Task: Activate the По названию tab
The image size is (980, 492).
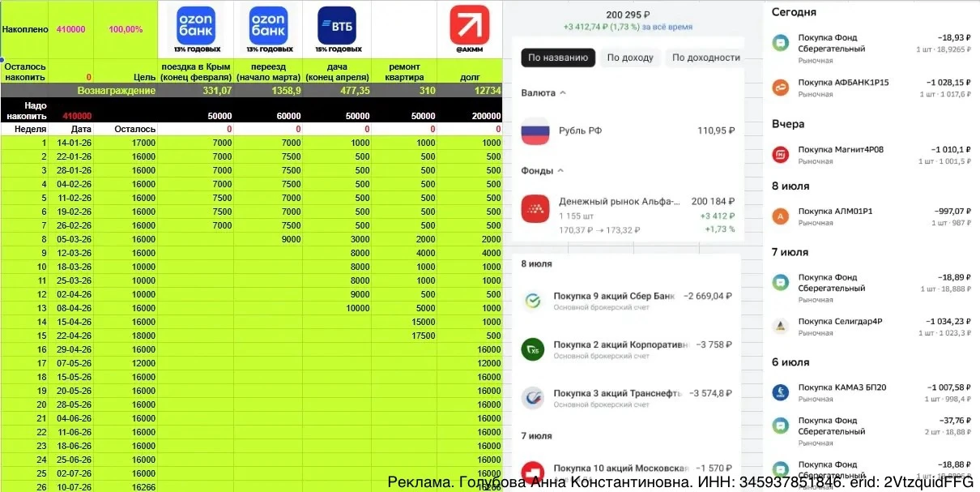Action: (x=558, y=58)
